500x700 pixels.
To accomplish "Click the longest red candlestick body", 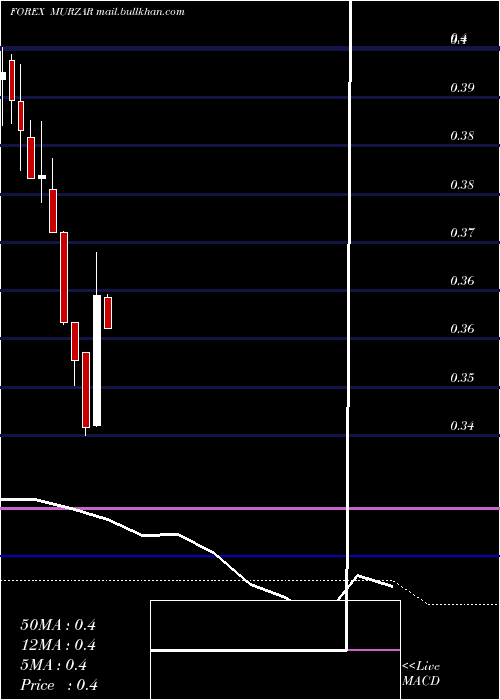I will 64,277.
